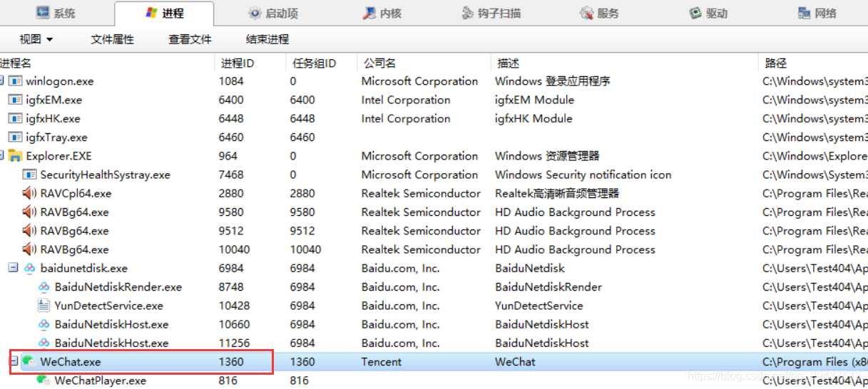Switch to the 进程 tab
The width and height of the screenshot is (868, 389).
click(x=164, y=13)
